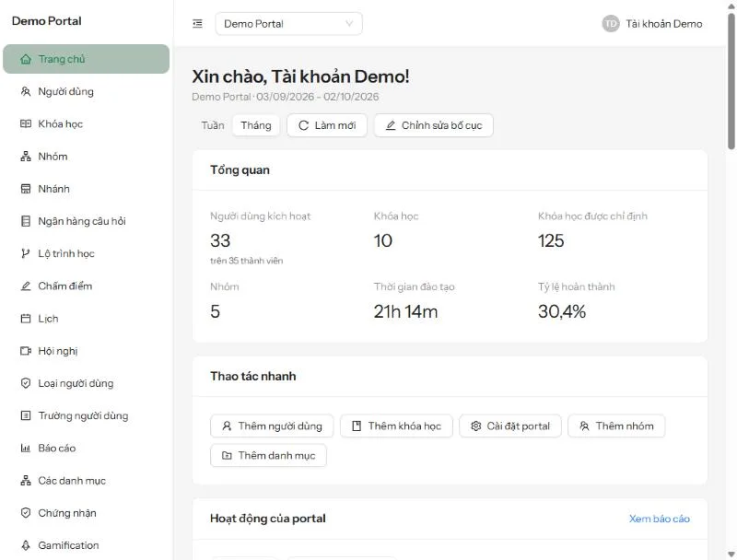
Task: Open the Báo cáo menu item
Action: tap(86, 449)
